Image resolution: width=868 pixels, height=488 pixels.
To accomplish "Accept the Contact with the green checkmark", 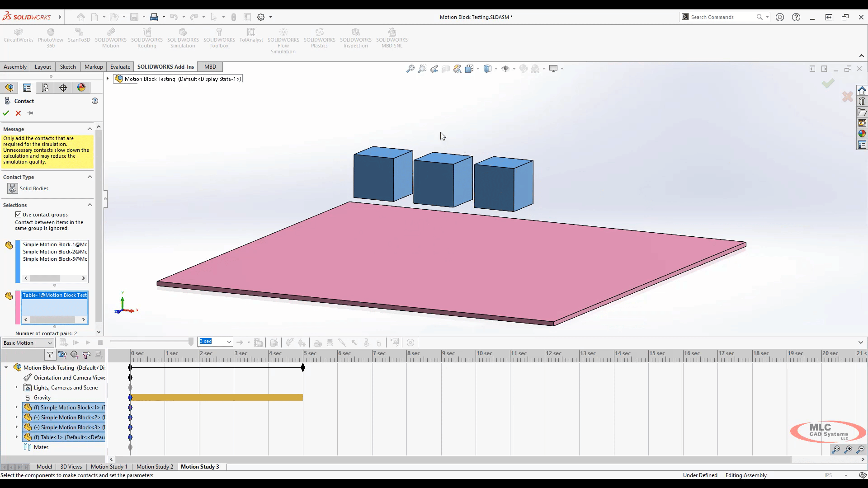I will pyautogui.click(x=6, y=113).
